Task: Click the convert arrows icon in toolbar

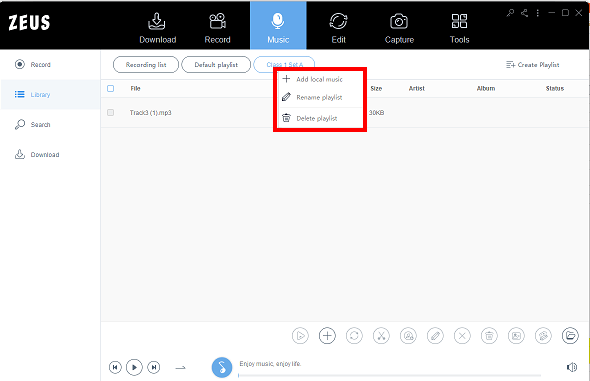Action: point(354,335)
